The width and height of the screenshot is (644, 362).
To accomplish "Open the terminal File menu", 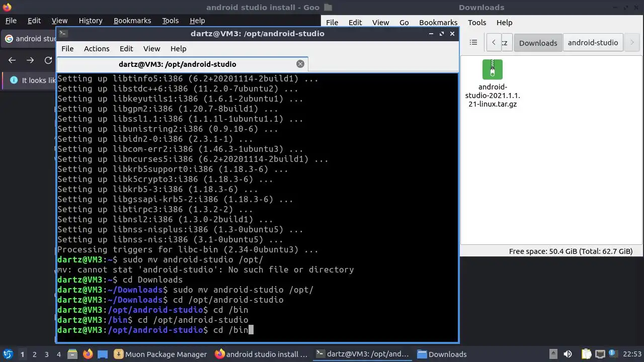I will 67,49.
